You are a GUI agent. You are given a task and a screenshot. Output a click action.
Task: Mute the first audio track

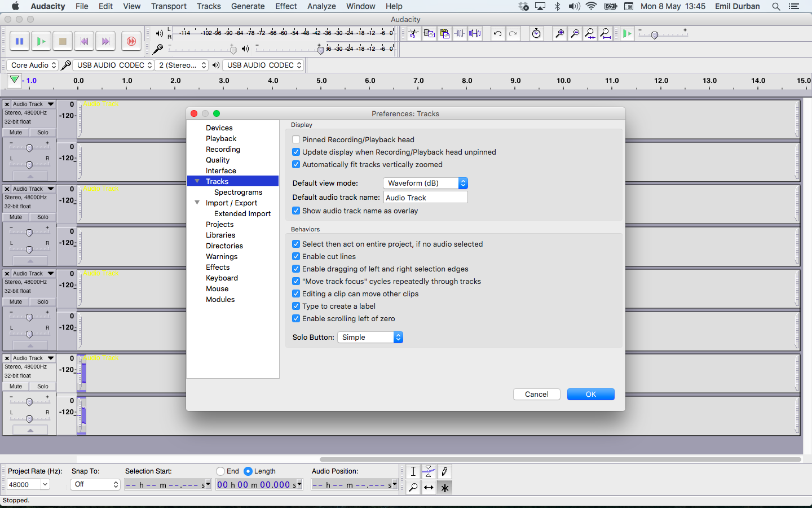click(16, 133)
